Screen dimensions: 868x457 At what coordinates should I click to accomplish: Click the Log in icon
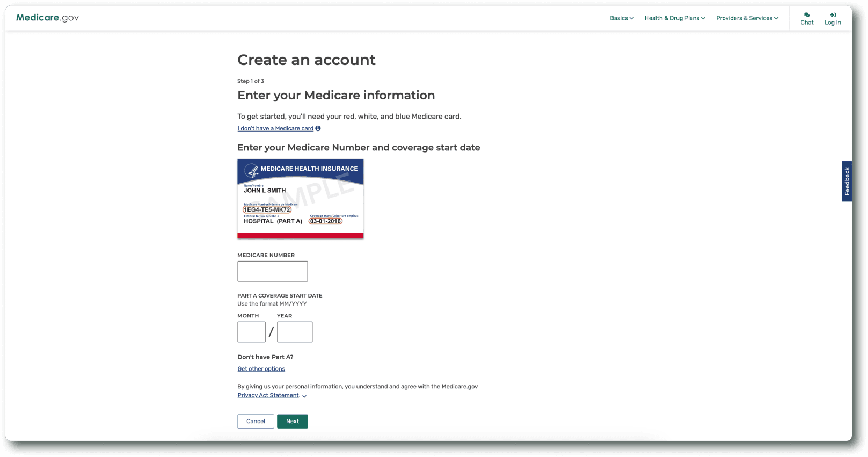click(x=833, y=15)
